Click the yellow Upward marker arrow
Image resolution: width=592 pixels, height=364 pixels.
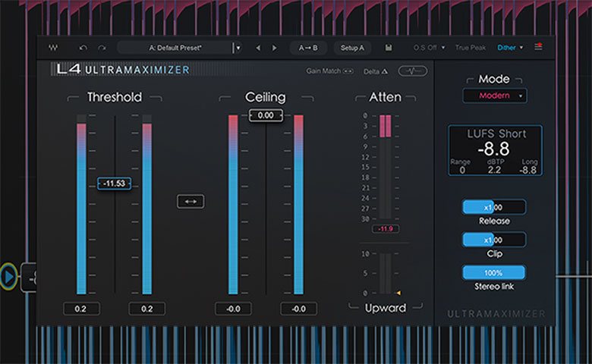(398, 293)
